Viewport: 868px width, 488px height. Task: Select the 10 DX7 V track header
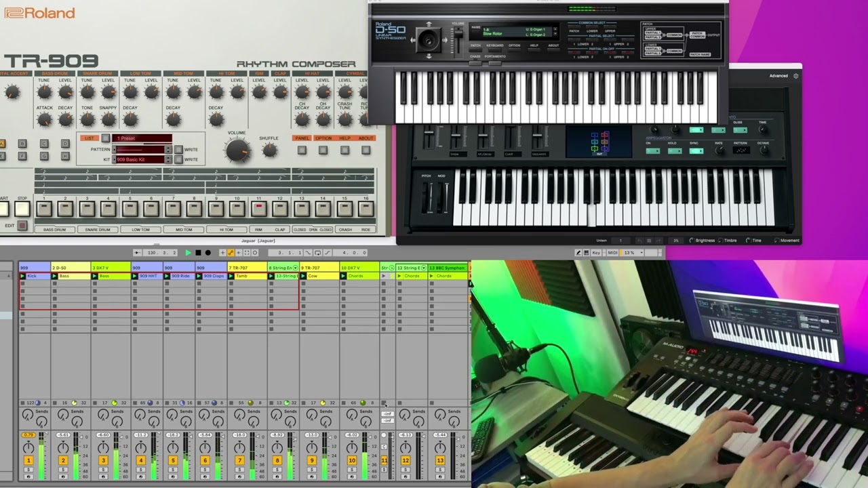(x=359, y=268)
